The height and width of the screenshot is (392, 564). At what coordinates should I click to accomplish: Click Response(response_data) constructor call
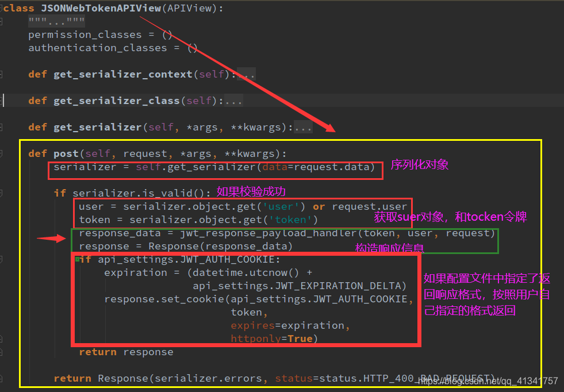[221, 247]
